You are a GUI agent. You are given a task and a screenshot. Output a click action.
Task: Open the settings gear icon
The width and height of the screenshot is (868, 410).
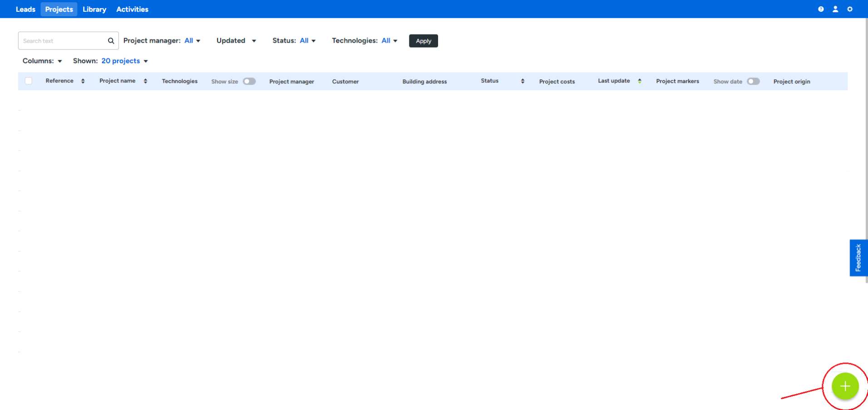(850, 9)
